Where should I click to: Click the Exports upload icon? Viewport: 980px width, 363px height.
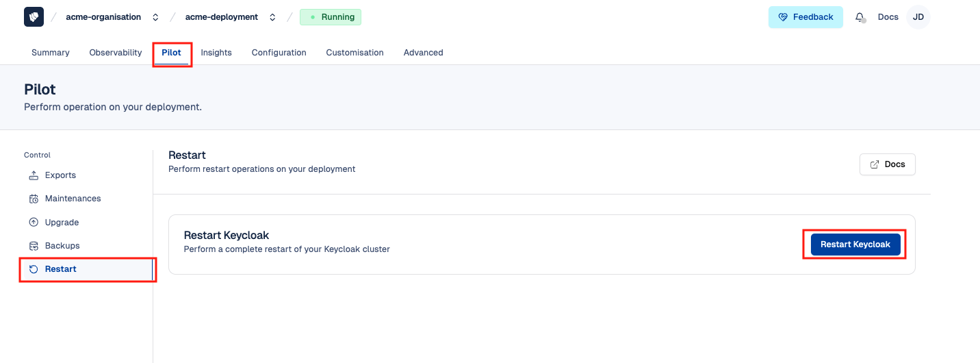pos(34,175)
